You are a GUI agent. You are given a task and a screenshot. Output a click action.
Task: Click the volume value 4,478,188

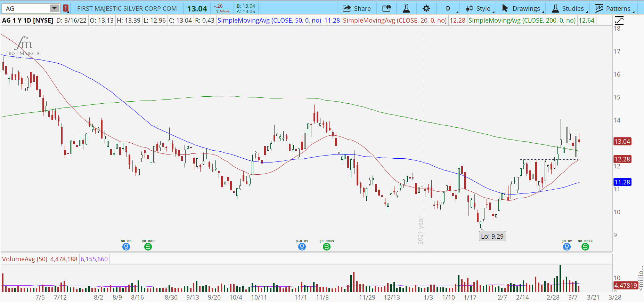point(64,259)
